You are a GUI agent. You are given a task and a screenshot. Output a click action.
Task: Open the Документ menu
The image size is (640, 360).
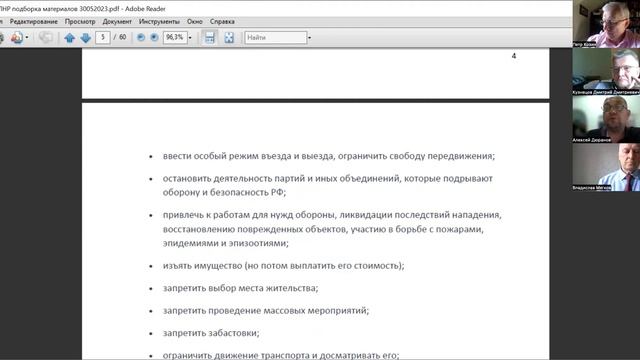tap(117, 22)
